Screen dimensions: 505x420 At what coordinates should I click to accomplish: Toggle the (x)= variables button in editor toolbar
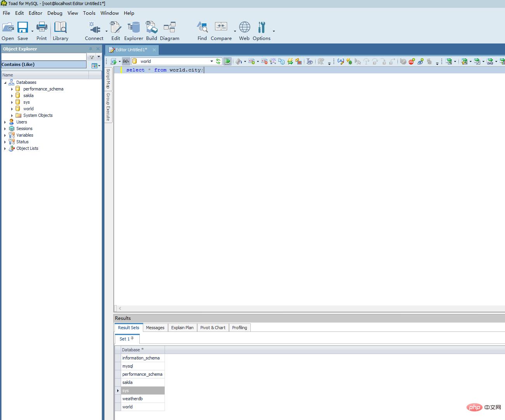[126, 61]
